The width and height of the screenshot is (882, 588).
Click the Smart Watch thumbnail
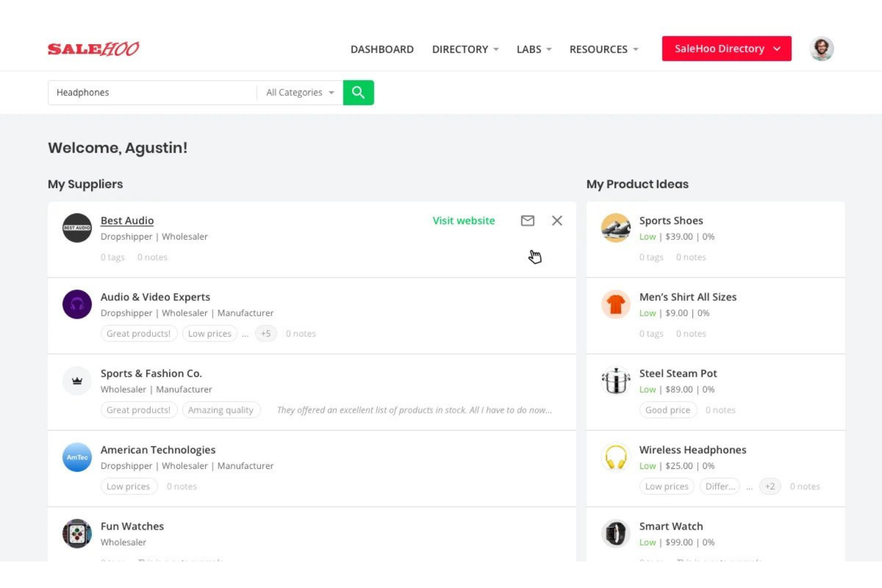pos(616,534)
